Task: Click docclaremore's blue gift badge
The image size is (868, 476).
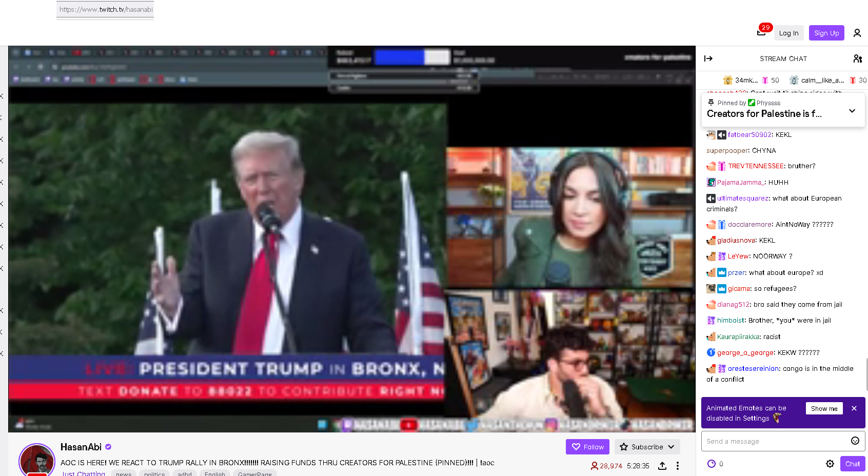Action: pyautogui.click(x=722, y=225)
